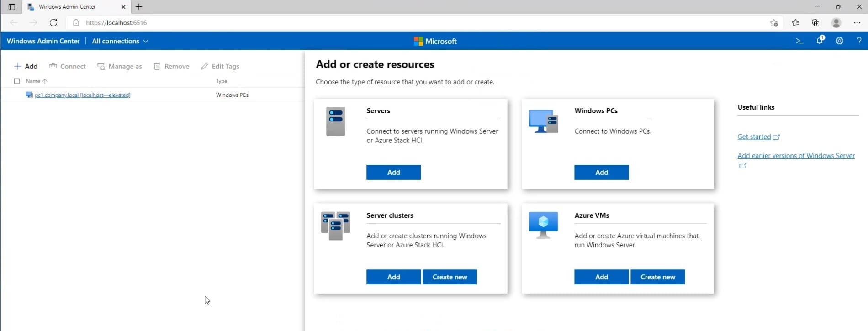This screenshot has width=868, height=331.
Task: Close the Windows Admin Center tab
Action: [x=123, y=7]
